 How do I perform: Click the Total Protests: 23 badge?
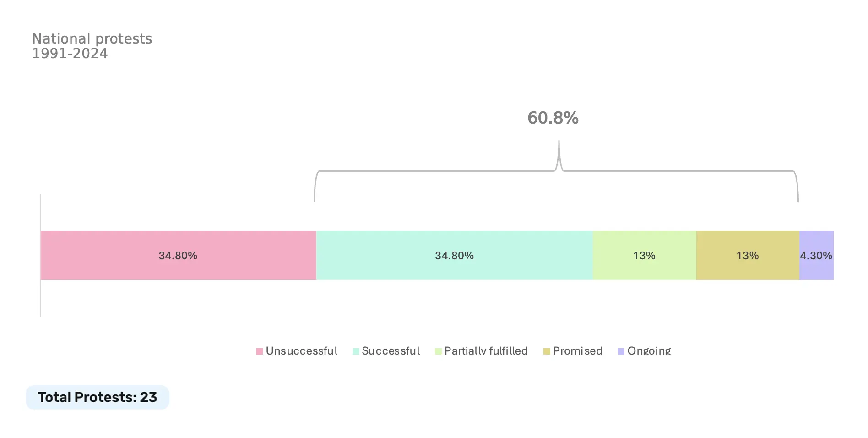point(98,397)
